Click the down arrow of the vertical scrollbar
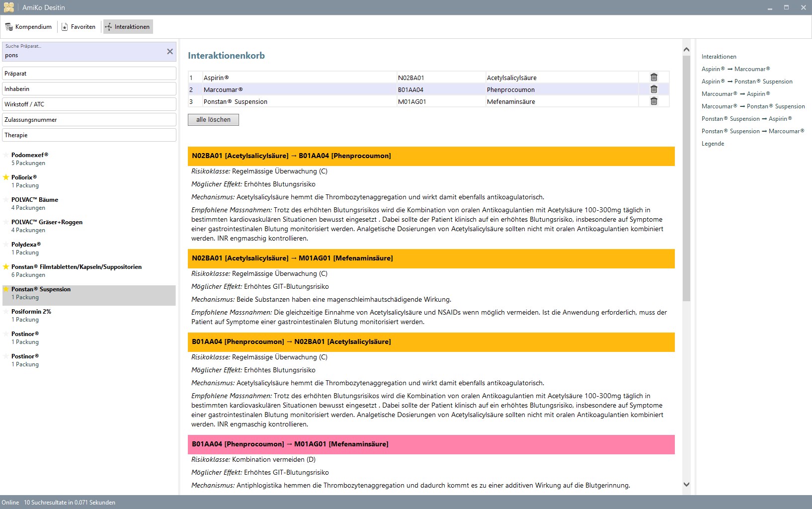 686,484
